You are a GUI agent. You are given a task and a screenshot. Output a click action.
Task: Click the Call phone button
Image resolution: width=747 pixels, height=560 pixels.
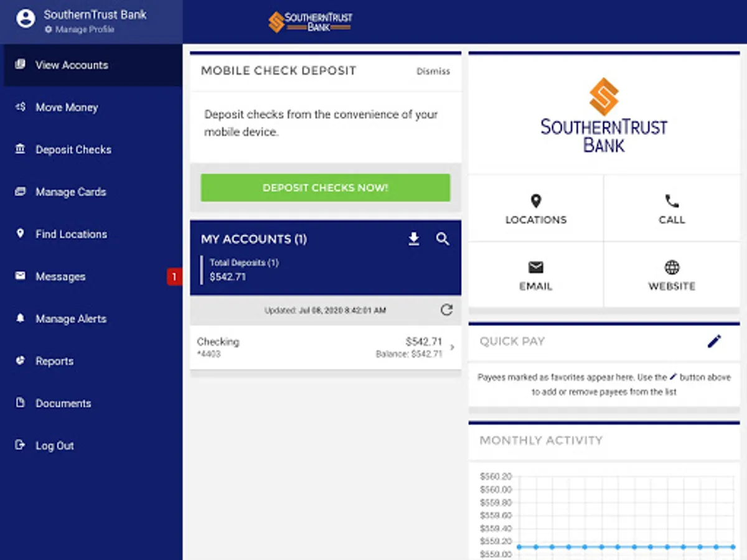[x=672, y=209]
